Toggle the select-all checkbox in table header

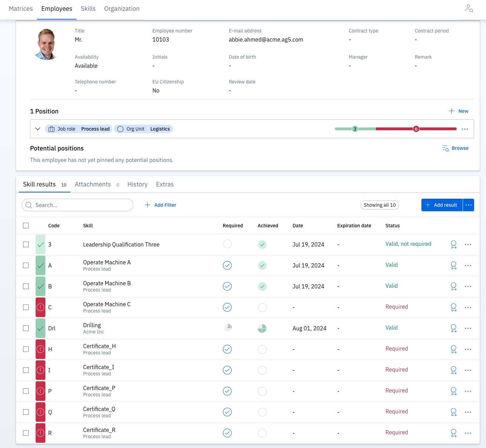coord(26,226)
